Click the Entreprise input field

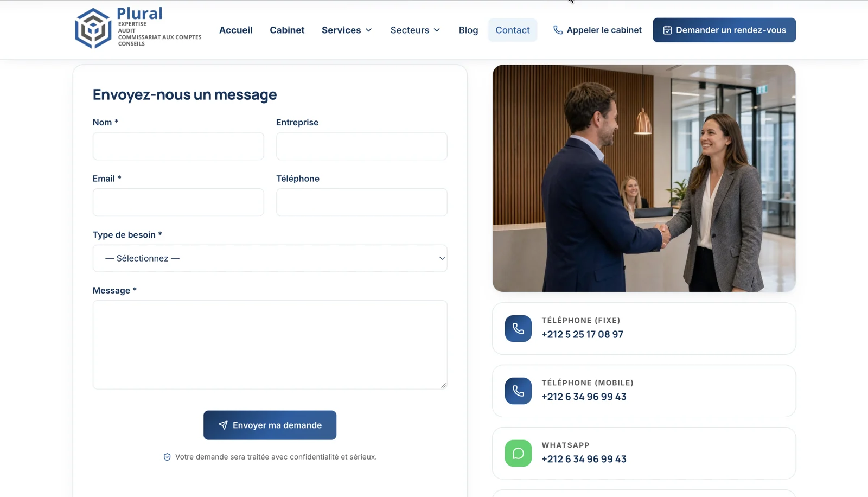coord(361,146)
